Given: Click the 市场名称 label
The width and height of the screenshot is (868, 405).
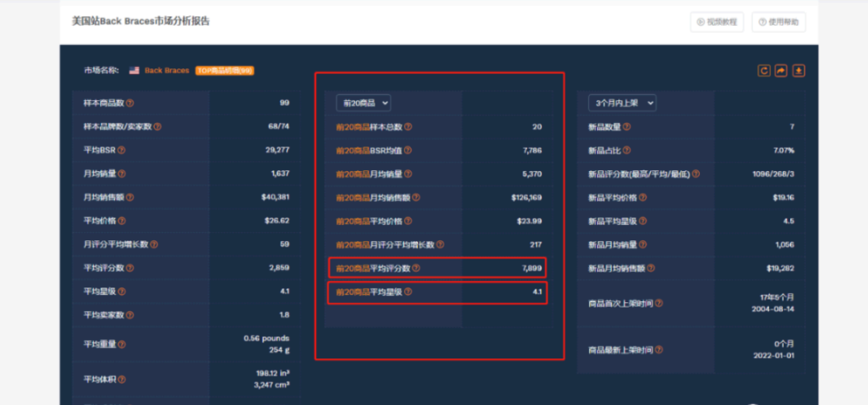Looking at the screenshot, I should [x=100, y=70].
